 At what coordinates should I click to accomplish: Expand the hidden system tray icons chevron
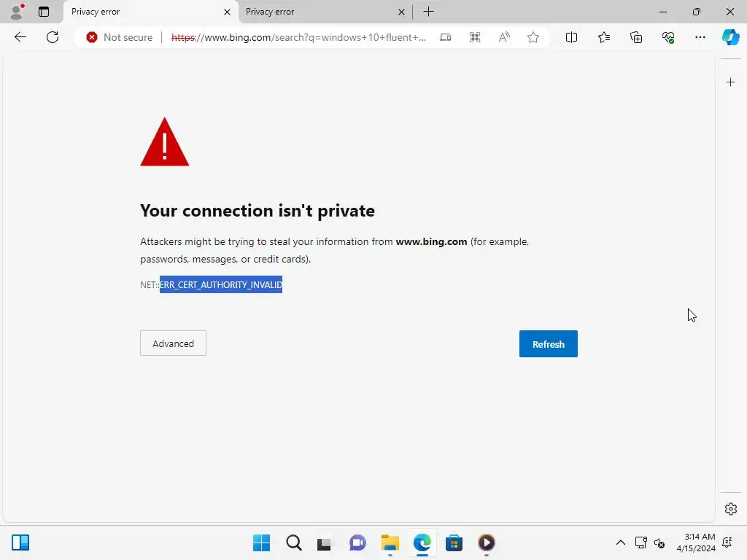click(x=621, y=542)
